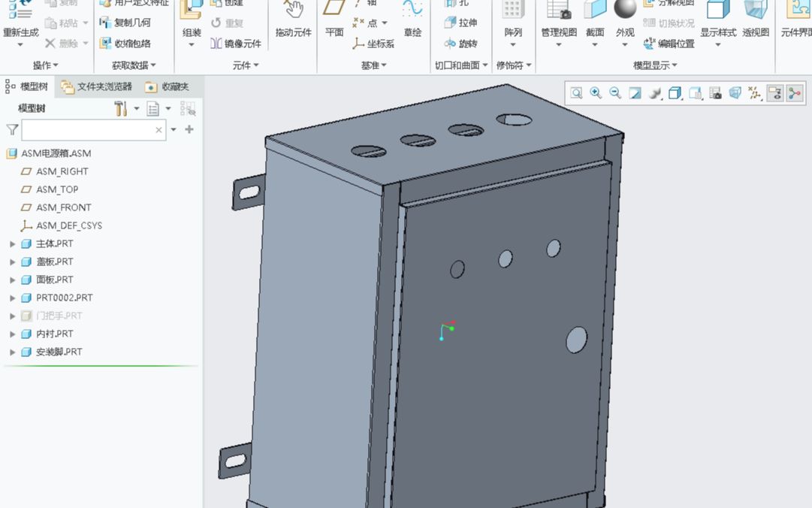This screenshot has height=508, width=812.
Task: Click the 坐标系 coordinate system icon
Action: tap(373, 44)
